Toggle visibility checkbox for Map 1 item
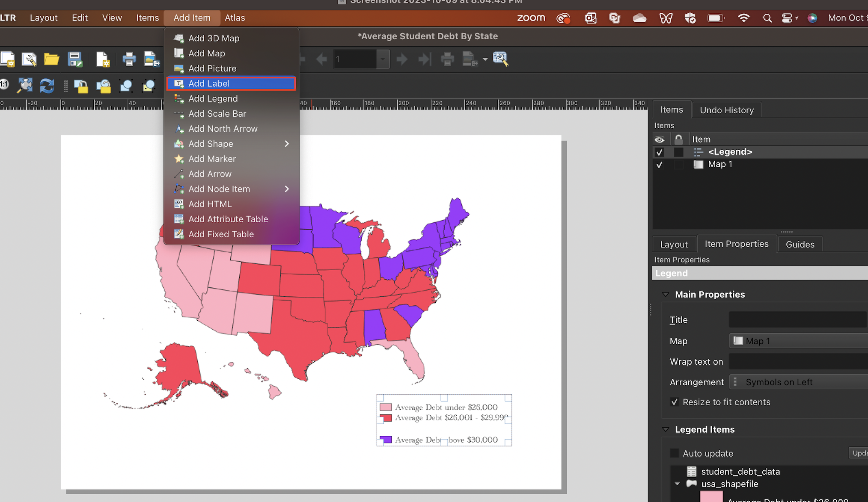Screen dimensions: 868x502 tap(659, 165)
